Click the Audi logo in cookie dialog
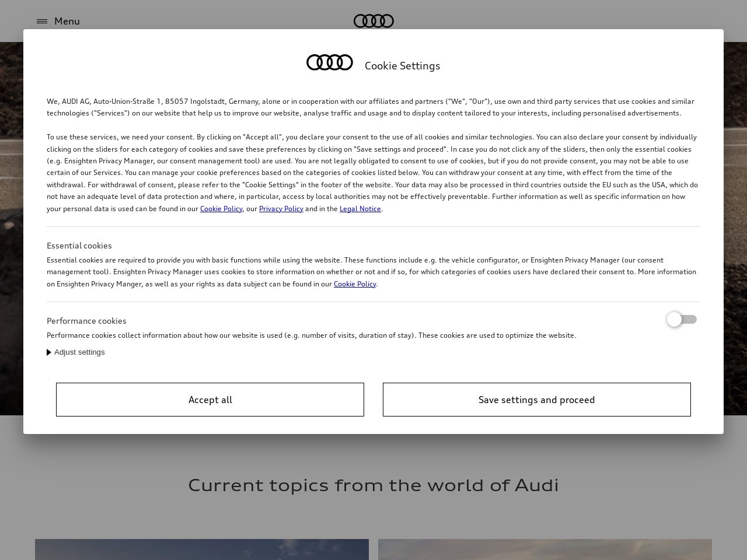747x560 pixels. tap(330, 62)
